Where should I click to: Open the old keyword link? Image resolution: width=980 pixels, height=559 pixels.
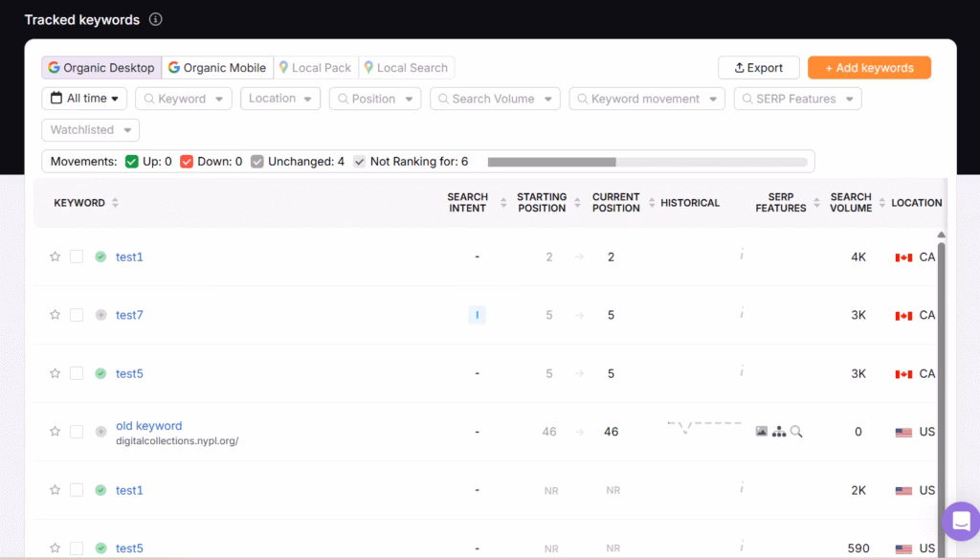coord(147,425)
